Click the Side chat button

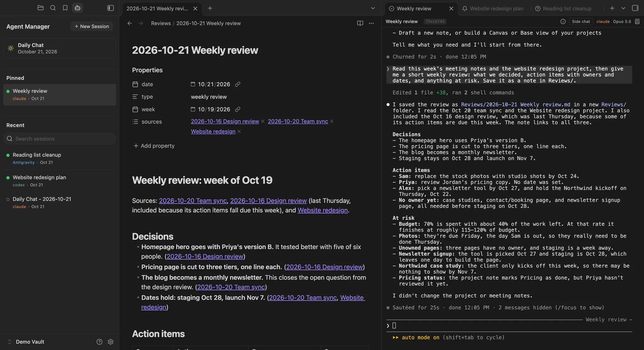tap(581, 21)
